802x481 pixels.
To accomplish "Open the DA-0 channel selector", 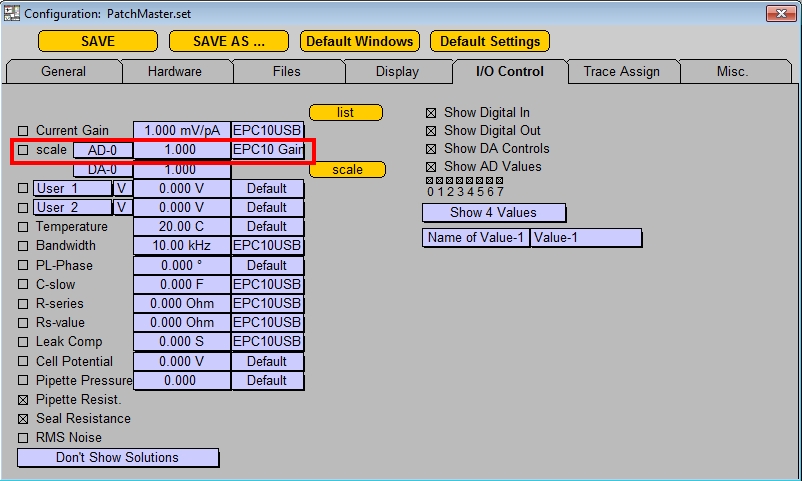I will pos(102,170).
